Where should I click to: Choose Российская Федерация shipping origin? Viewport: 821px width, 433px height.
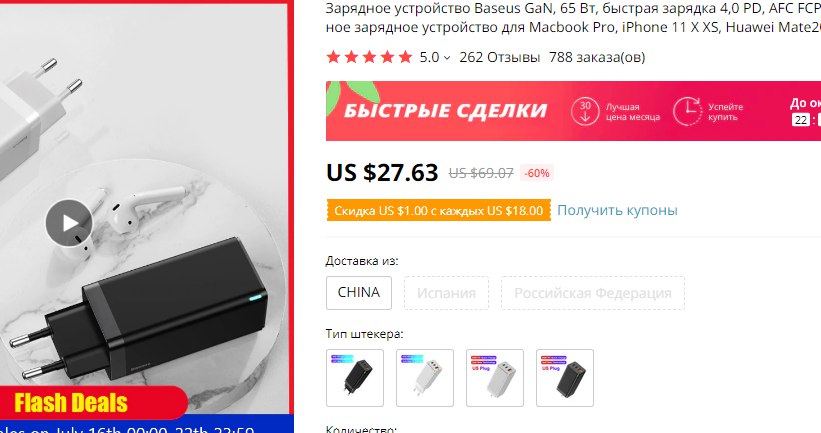[593, 293]
